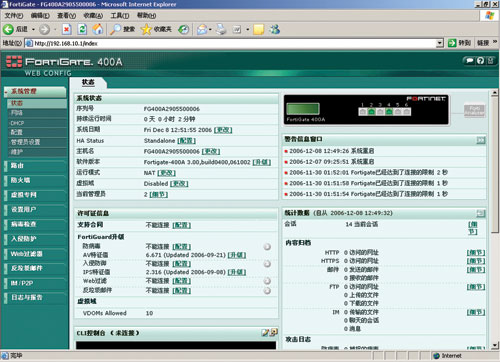The height and width of the screenshot is (362, 500).
Task: Open the Favorites star icon
Action: (x=146, y=29)
